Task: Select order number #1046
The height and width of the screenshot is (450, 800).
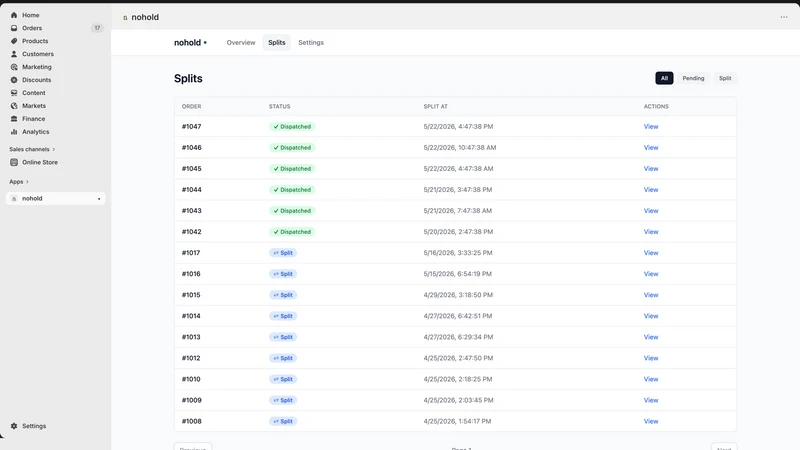Action: (x=191, y=147)
